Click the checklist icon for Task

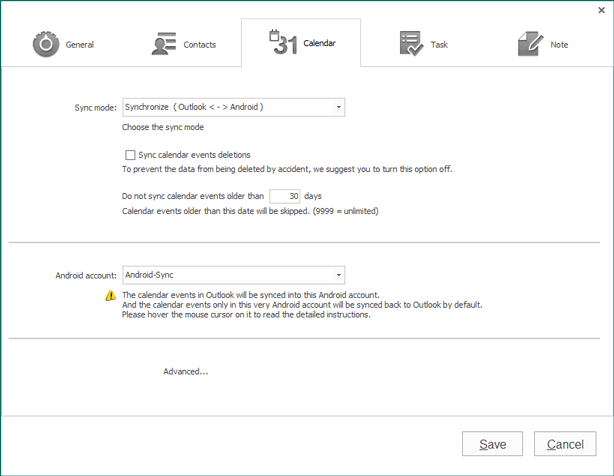(x=410, y=44)
